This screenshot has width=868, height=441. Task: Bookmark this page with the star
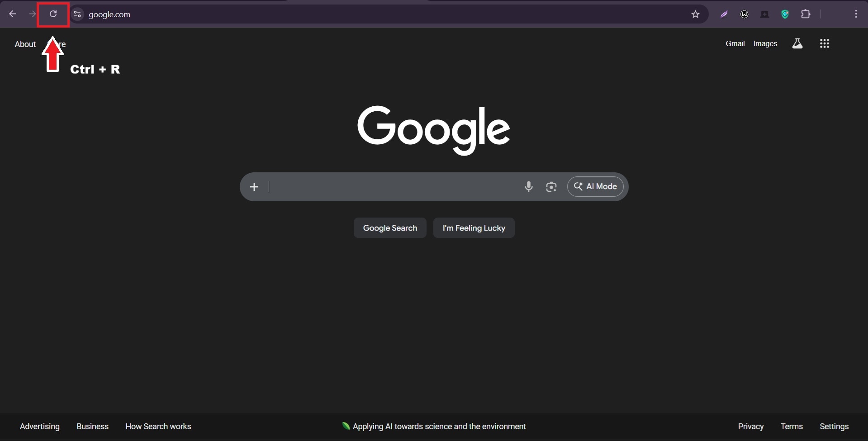(695, 14)
